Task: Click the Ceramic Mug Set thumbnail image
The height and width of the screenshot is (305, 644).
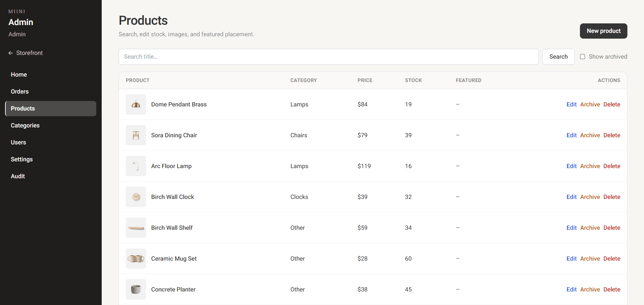Action: coord(136,259)
